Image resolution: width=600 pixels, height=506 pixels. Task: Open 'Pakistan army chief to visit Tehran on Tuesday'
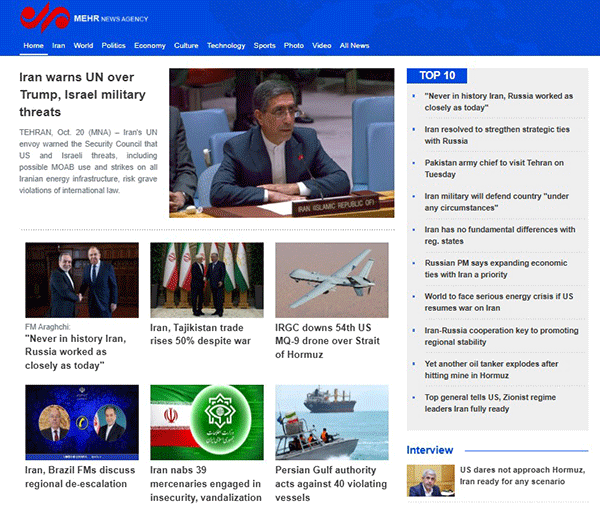(x=494, y=168)
